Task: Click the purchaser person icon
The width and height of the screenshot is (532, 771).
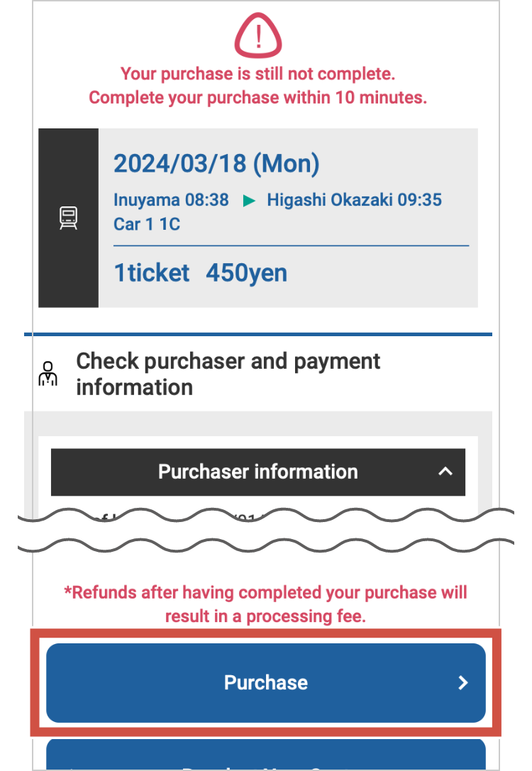Action: tap(48, 374)
